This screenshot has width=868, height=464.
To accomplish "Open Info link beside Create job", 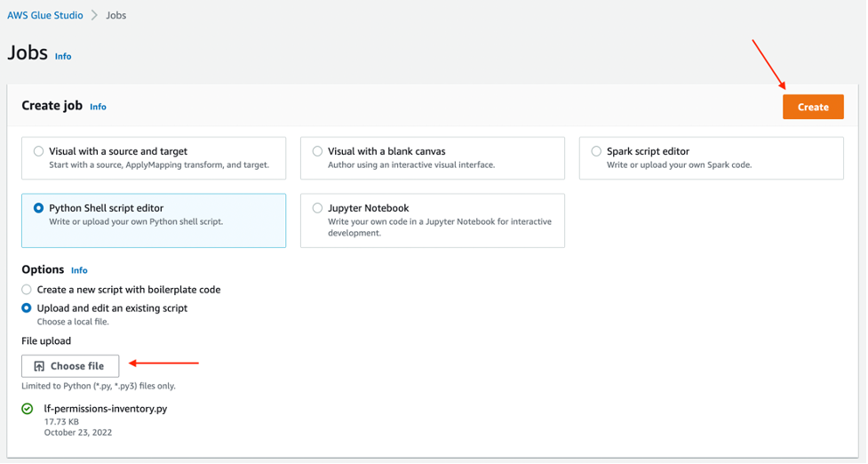I will pos(98,107).
